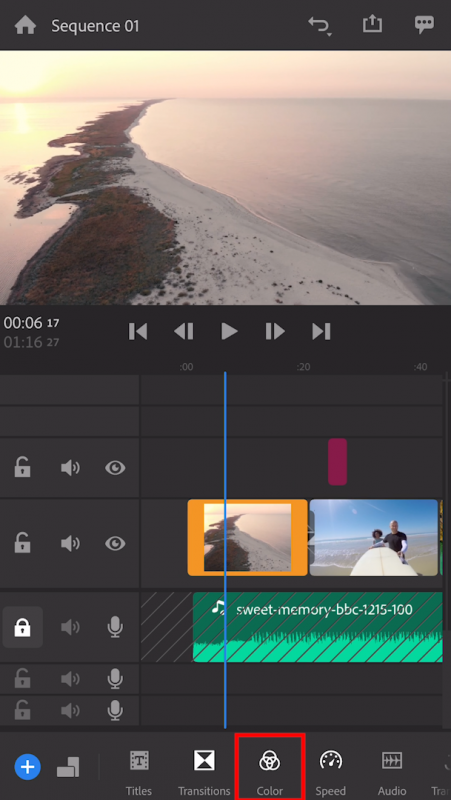Tap the video preview monitor
The image size is (451, 800).
[226, 178]
